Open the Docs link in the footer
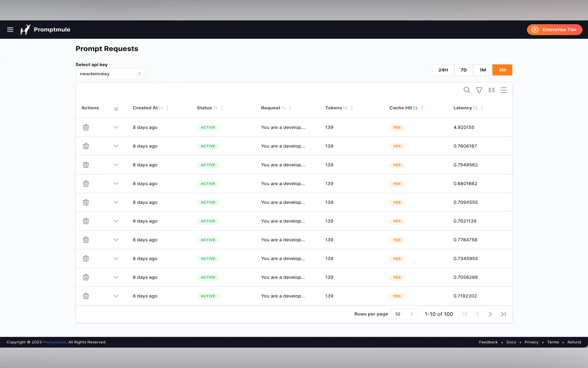 tap(511, 342)
